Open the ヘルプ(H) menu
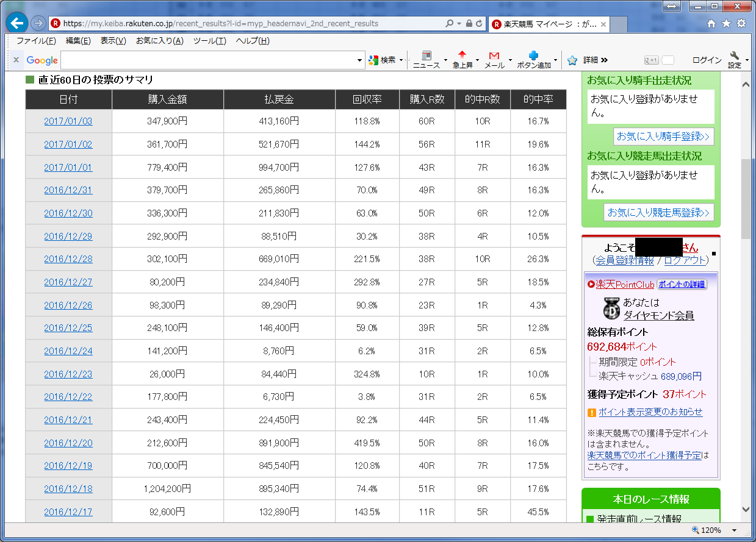The width and height of the screenshot is (756, 542). [253, 41]
